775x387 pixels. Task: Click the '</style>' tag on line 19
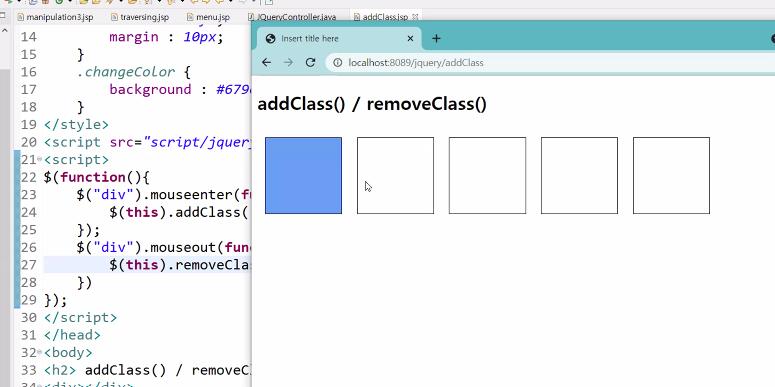76,125
